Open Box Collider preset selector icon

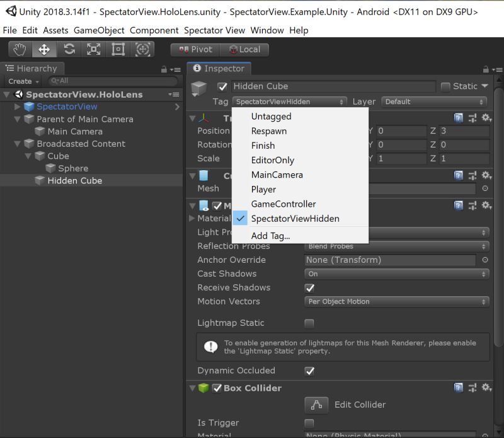tap(472, 388)
